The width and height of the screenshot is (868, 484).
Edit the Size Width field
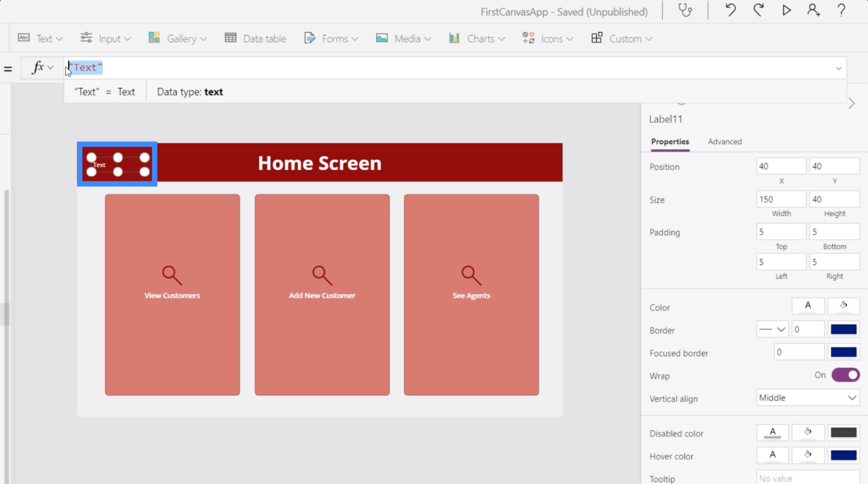(x=781, y=199)
